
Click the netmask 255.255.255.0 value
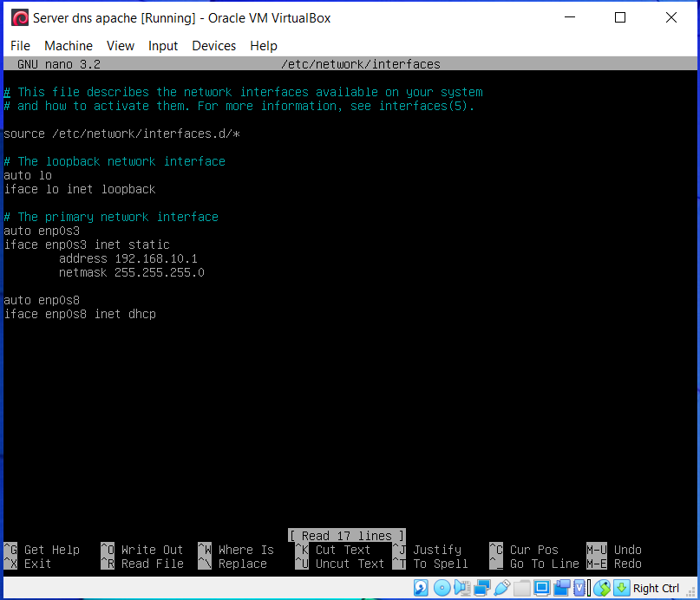coord(160,272)
